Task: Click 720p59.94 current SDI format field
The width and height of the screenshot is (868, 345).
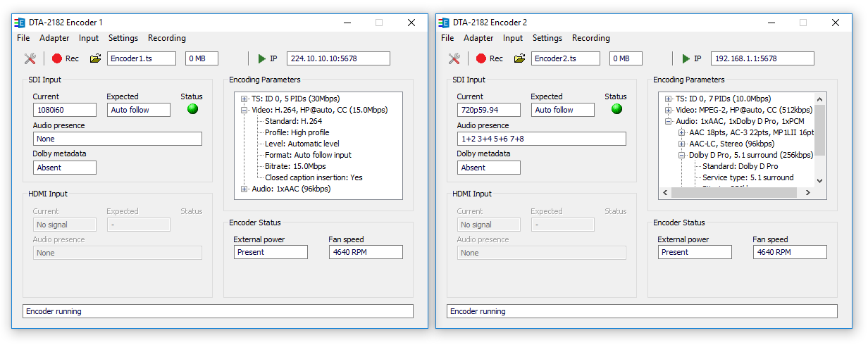Action: pyautogui.click(x=488, y=110)
